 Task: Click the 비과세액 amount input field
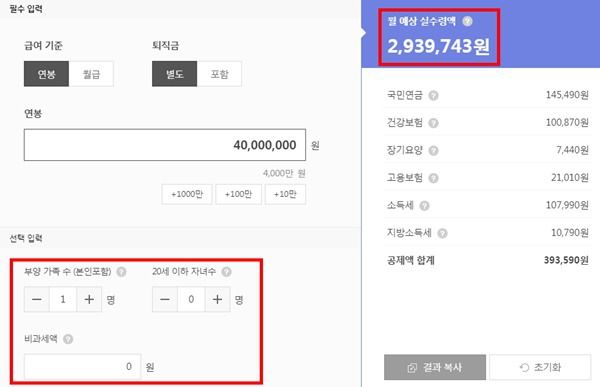(83, 367)
